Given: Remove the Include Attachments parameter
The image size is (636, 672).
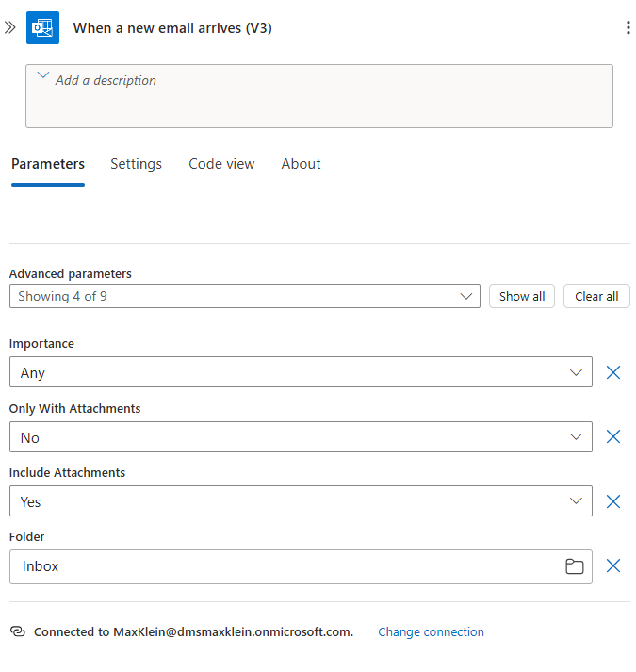Looking at the screenshot, I should click(613, 501).
